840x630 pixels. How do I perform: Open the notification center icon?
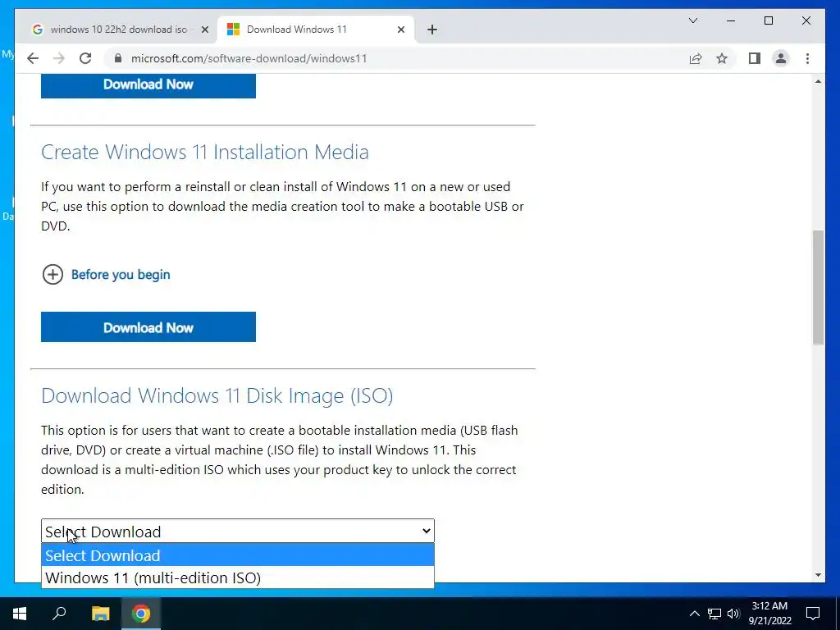click(x=813, y=614)
